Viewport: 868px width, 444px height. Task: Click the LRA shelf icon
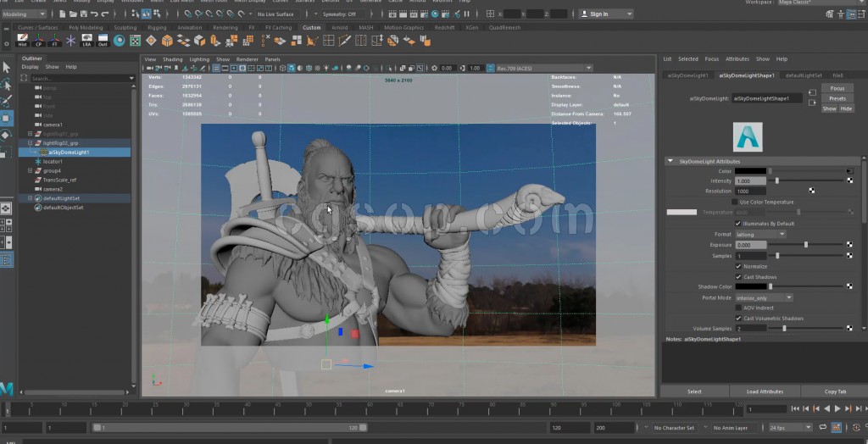(87, 41)
